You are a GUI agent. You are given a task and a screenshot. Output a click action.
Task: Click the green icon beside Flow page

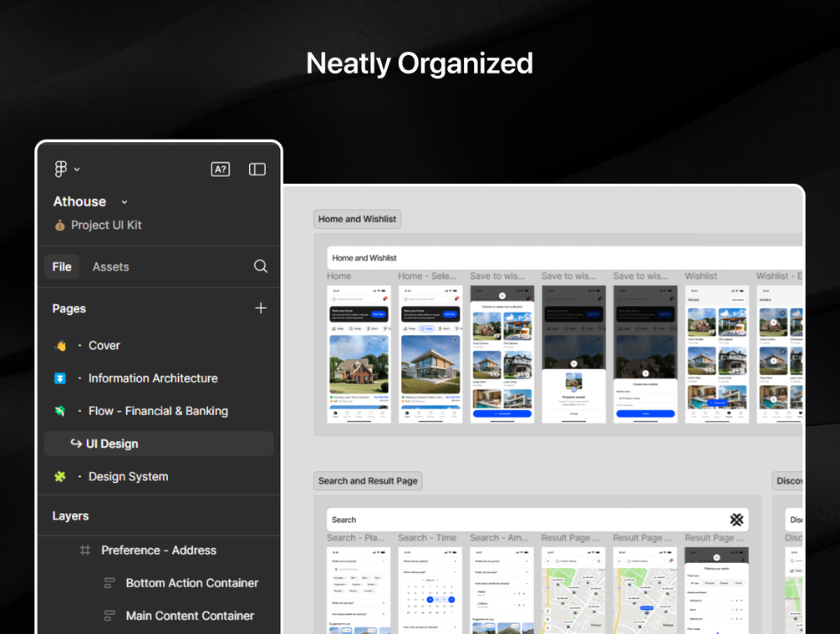point(60,411)
